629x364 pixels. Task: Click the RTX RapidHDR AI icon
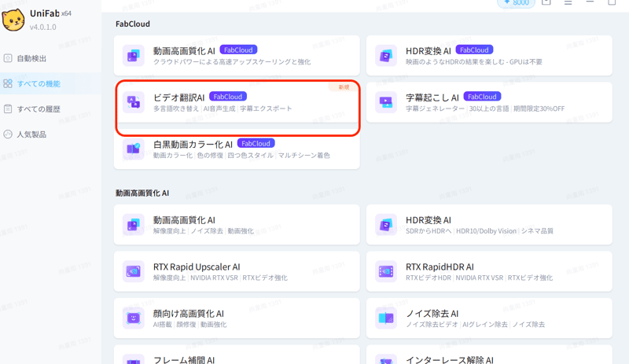coord(386,272)
